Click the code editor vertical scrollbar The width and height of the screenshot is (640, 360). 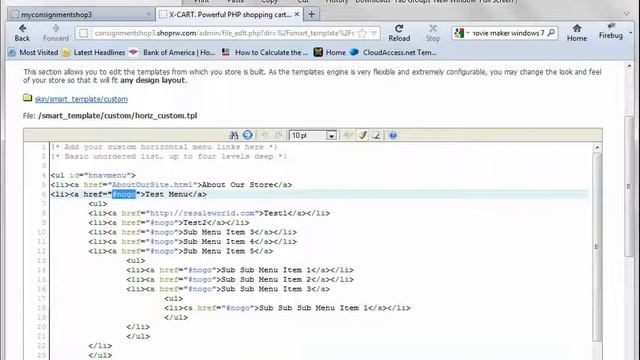pos(597,247)
